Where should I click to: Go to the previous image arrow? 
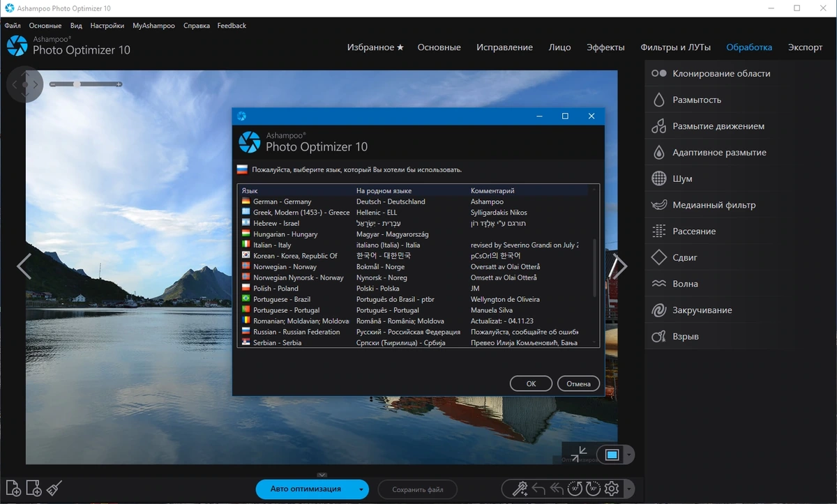(x=24, y=266)
